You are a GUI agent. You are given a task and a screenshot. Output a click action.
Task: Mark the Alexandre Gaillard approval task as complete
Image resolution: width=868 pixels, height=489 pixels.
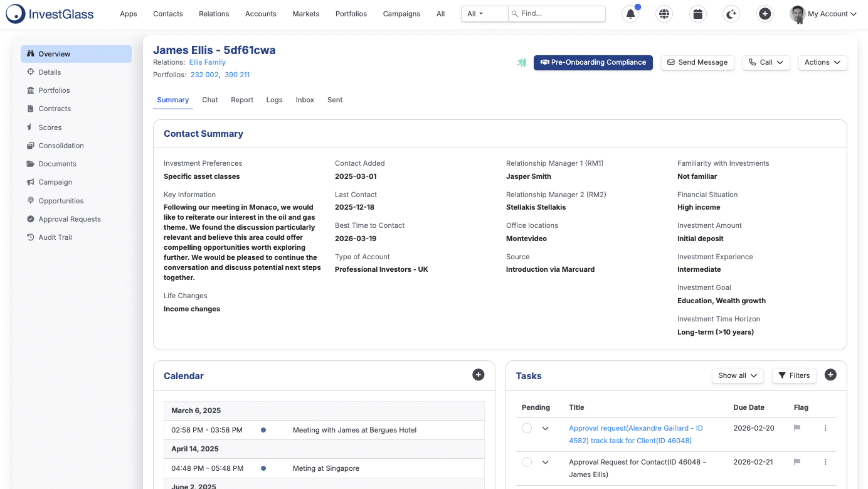pyautogui.click(x=527, y=428)
